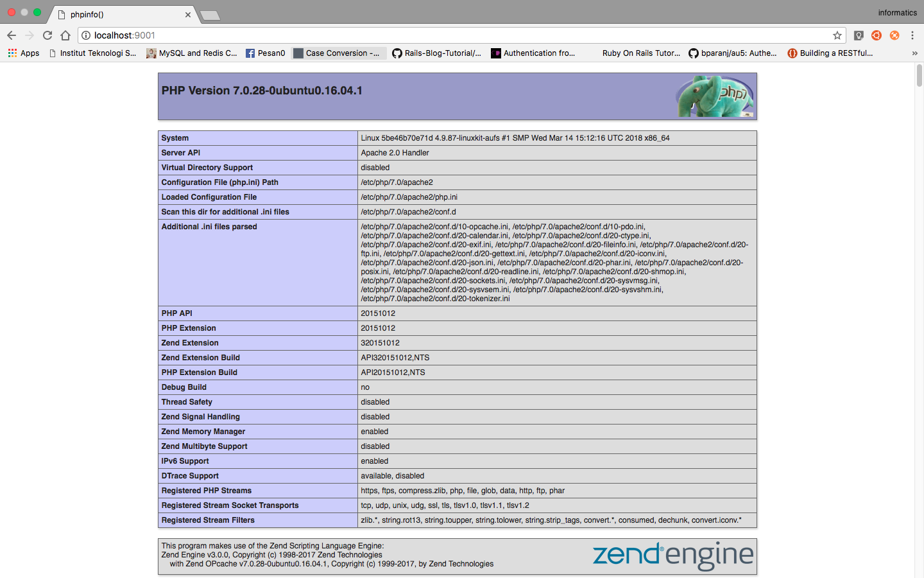Click the Zend Engine v3.0.0 copyright line

coord(271,555)
